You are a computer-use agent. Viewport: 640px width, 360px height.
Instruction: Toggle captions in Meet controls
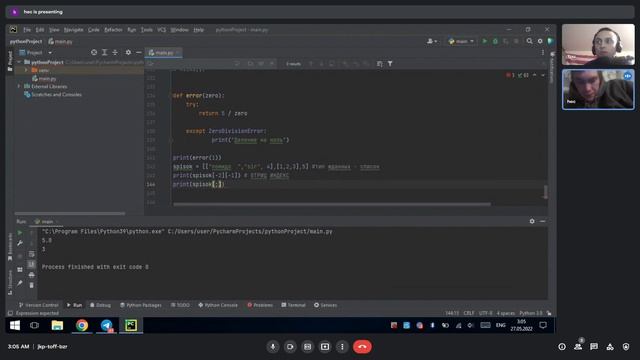click(307, 347)
